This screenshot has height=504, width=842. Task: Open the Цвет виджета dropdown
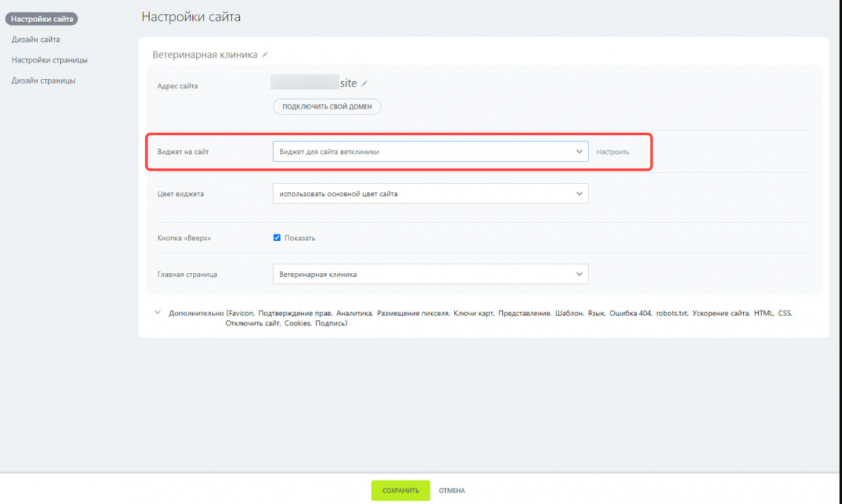click(x=431, y=193)
